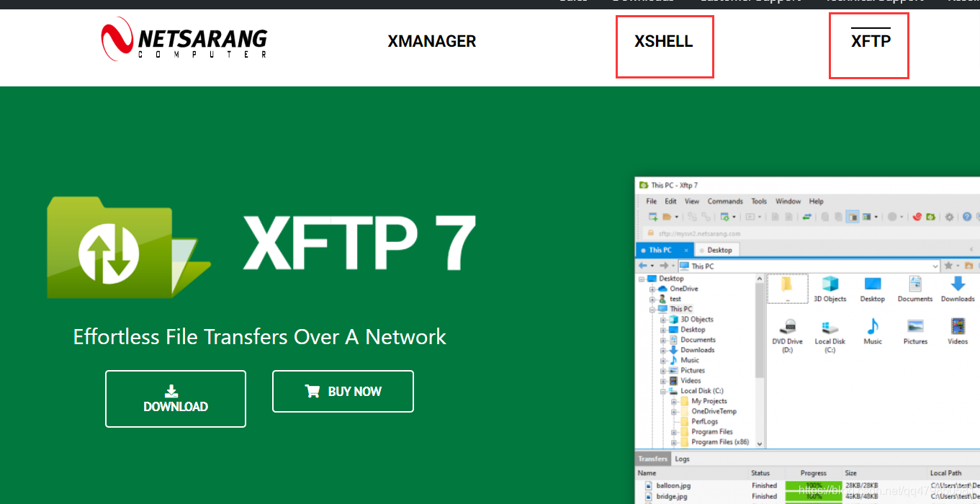
Task: Sort transfers by Status column header
Action: [760, 473]
